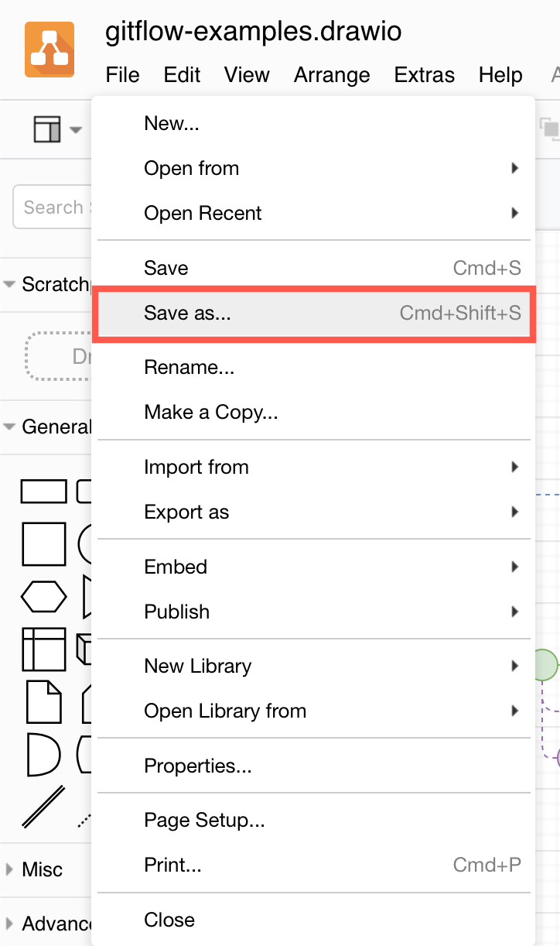Collapse the General shapes section

8,427
